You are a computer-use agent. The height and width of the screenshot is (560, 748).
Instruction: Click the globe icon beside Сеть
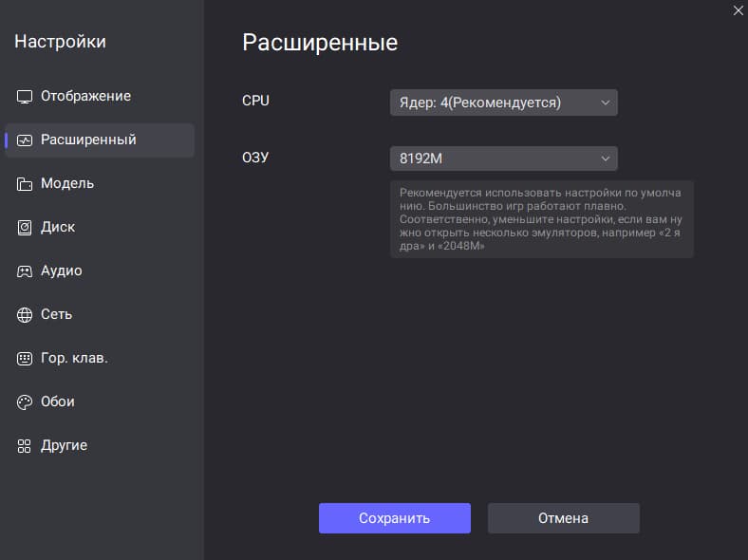coord(25,315)
